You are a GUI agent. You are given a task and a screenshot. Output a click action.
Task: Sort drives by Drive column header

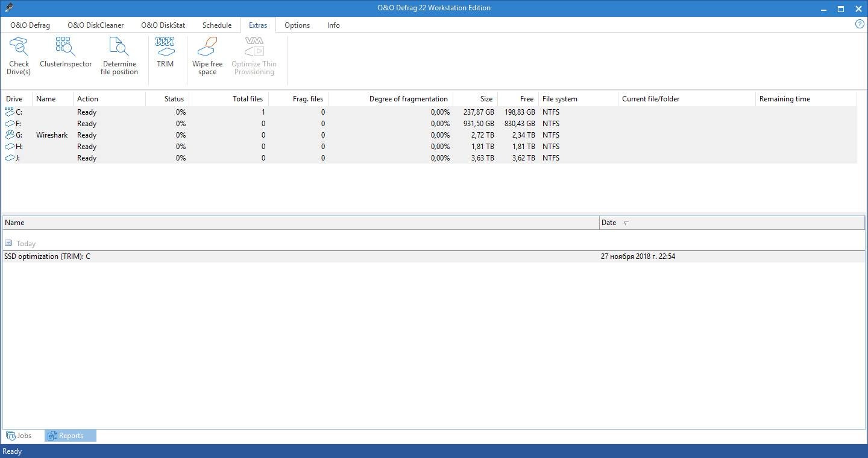pos(17,99)
